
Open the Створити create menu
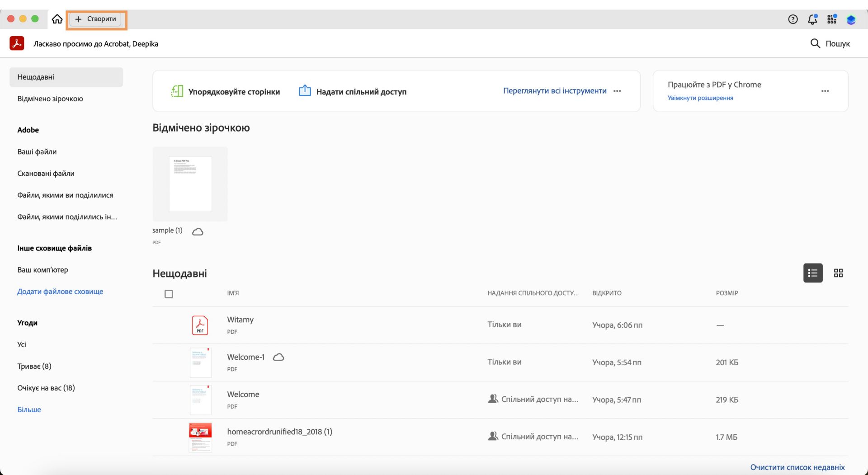pos(96,19)
